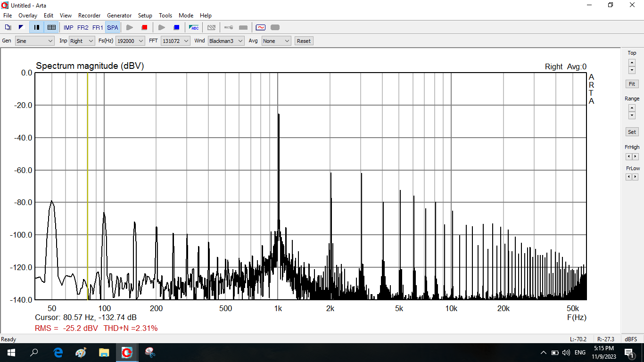The width and height of the screenshot is (644, 362).
Task: Open the Fs(Hz) sampling rate dropdown
Action: (130, 41)
